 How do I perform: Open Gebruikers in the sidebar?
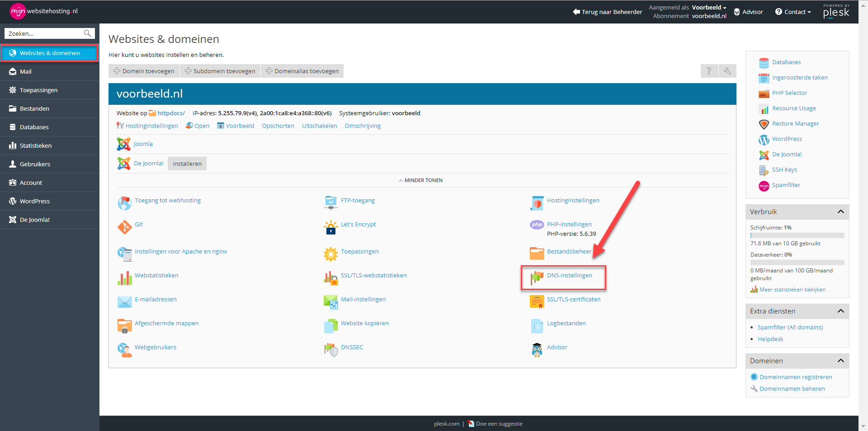tap(50, 164)
